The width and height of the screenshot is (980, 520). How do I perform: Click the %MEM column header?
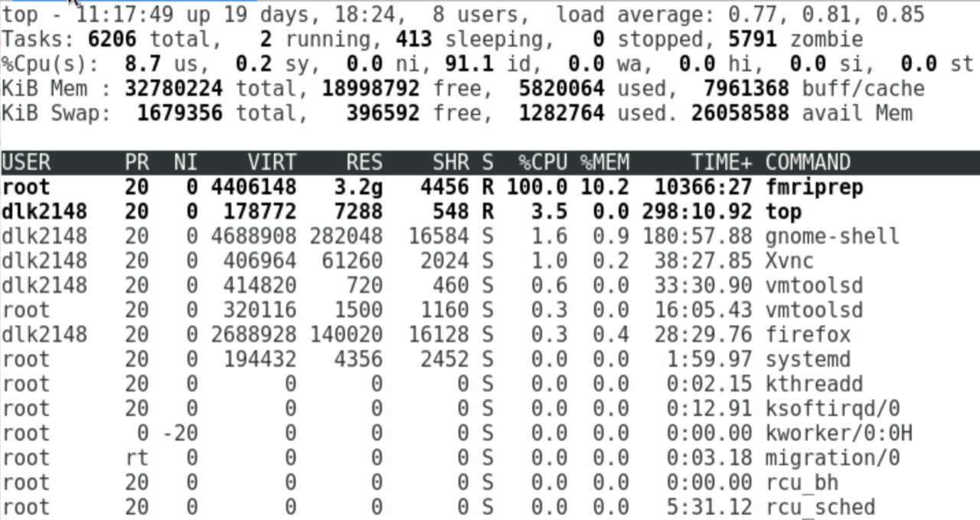[606, 162]
